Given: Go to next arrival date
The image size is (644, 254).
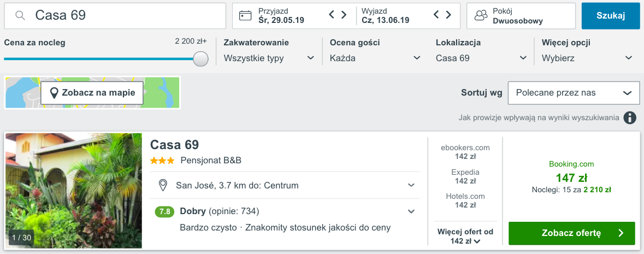Looking at the screenshot, I should coord(344,15).
